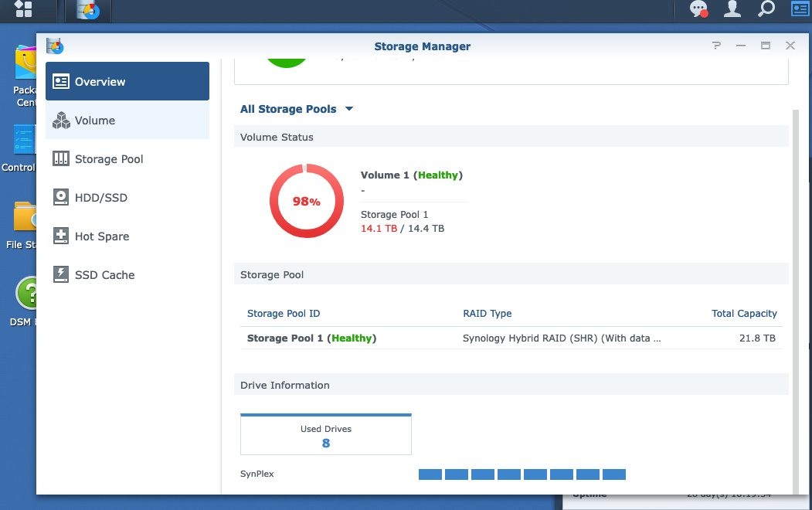Screen dimensions: 812x510
Task: Select the first SynPlex drive segment
Action: click(x=430, y=474)
